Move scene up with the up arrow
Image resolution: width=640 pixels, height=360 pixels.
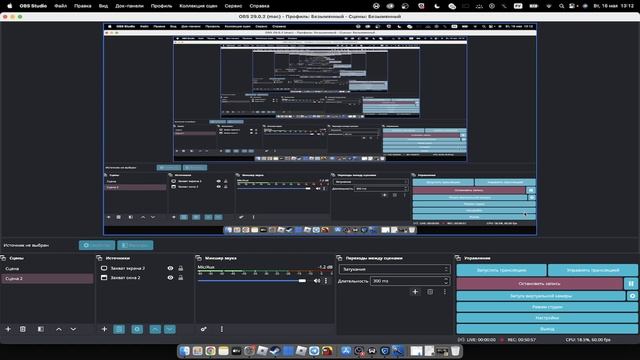click(x=59, y=329)
